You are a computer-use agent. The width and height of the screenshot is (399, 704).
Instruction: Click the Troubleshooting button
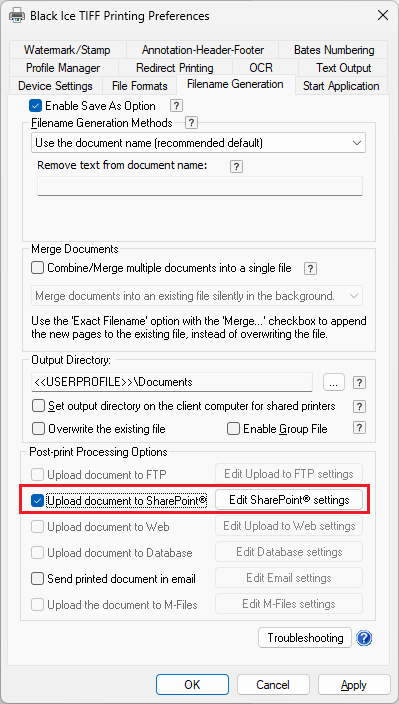coord(305,638)
